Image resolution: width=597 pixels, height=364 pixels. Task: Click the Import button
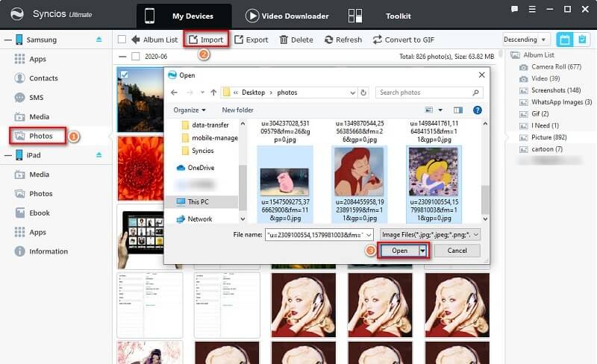206,40
